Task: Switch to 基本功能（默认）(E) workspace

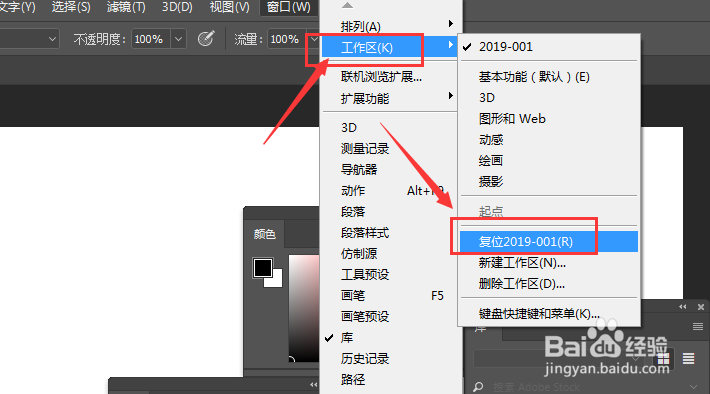Action: pyautogui.click(x=549, y=77)
